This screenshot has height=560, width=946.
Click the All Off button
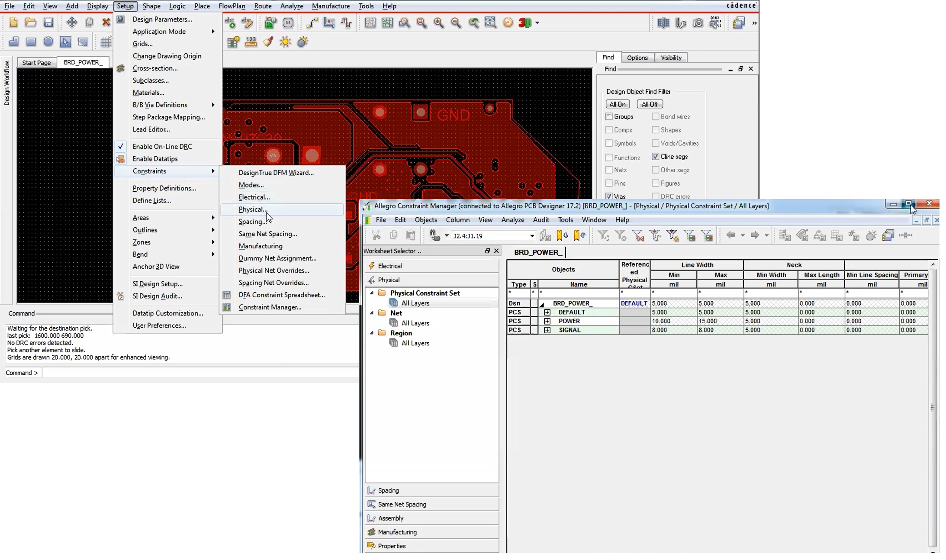coord(650,104)
